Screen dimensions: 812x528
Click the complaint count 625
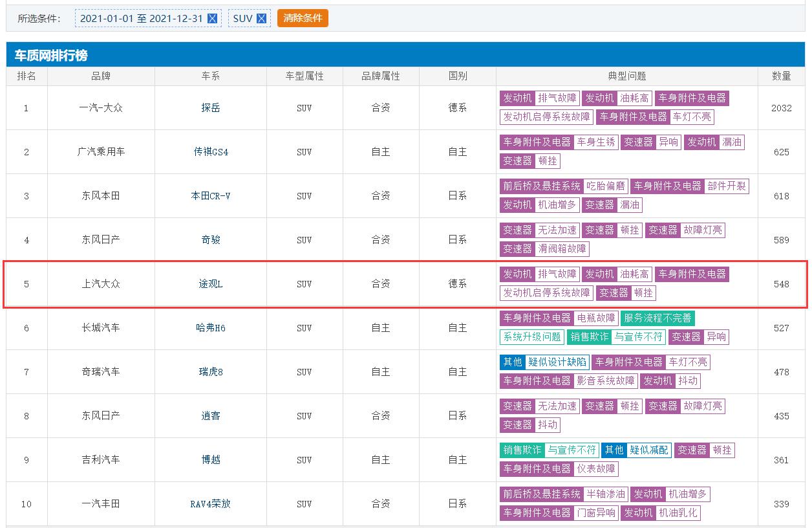(782, 152)
